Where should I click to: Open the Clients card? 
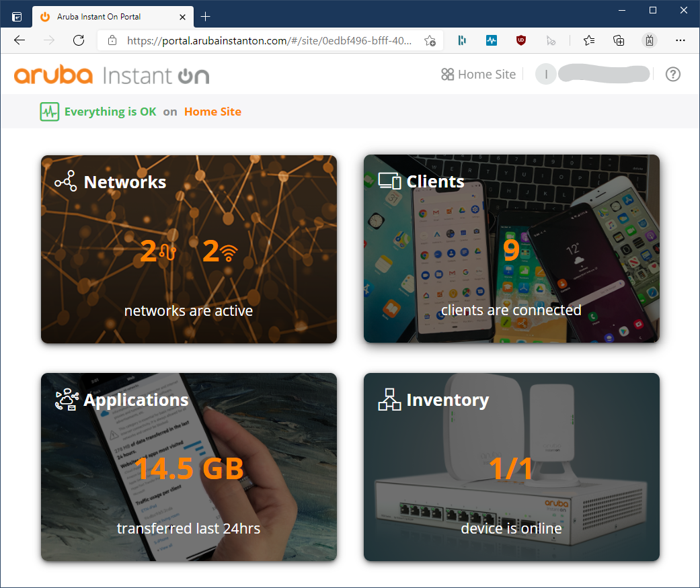pos(512,249)
